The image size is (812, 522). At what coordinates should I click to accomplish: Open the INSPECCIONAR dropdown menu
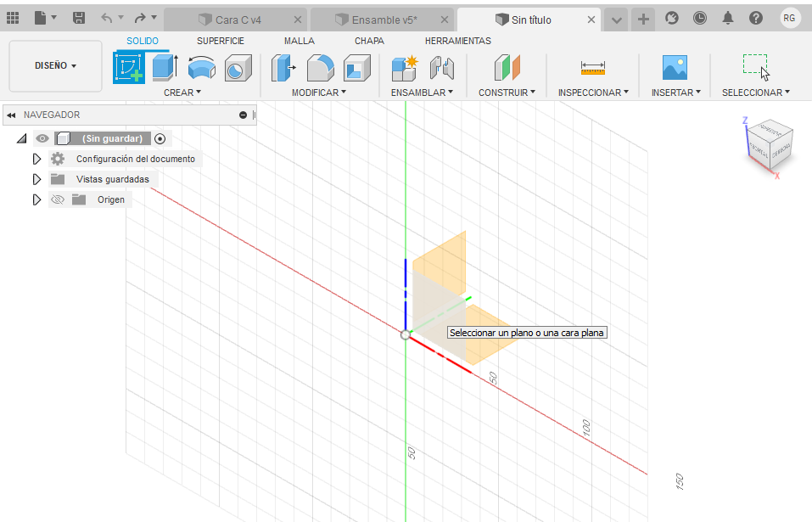tap(593, 93)
